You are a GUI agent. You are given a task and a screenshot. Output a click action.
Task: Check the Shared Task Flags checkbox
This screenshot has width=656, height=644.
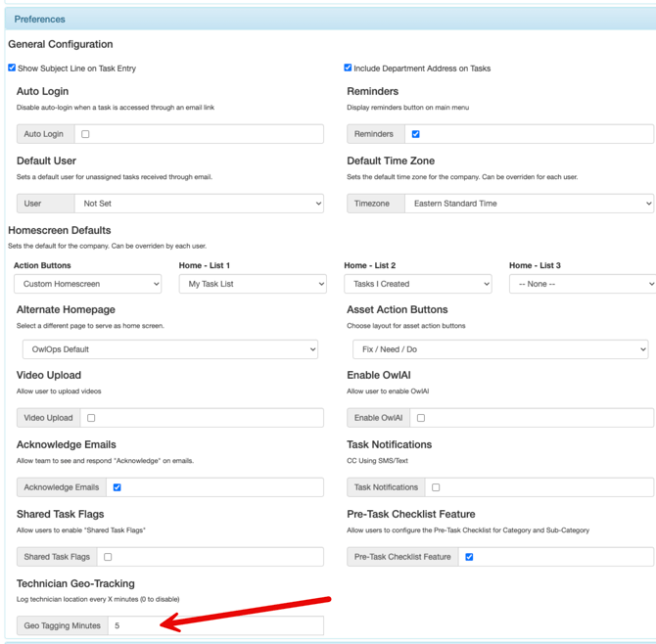(108, 557)
